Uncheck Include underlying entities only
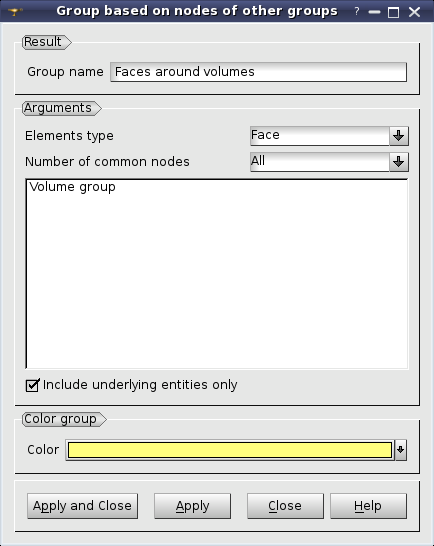The image size is (434, 546). click(32, 385)
